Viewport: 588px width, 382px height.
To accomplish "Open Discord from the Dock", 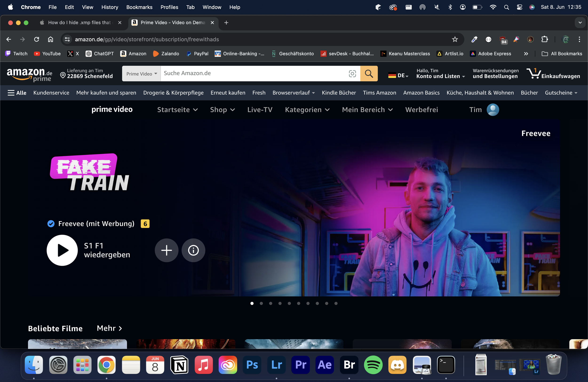I will pyautogui.click(x=397, y=365).
